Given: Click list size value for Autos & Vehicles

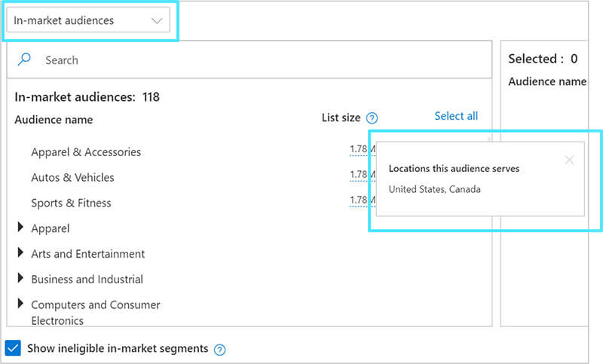Looking at the screenshot, I should 358,175.
